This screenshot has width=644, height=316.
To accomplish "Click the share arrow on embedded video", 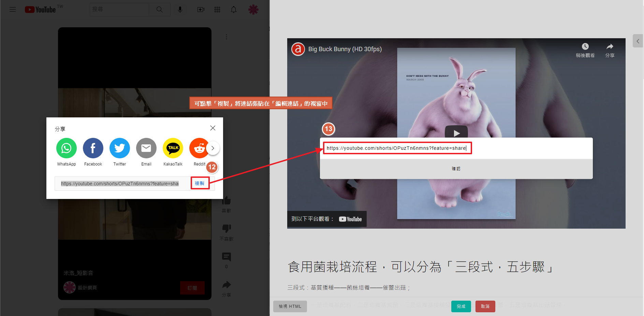I will [610, 47].
